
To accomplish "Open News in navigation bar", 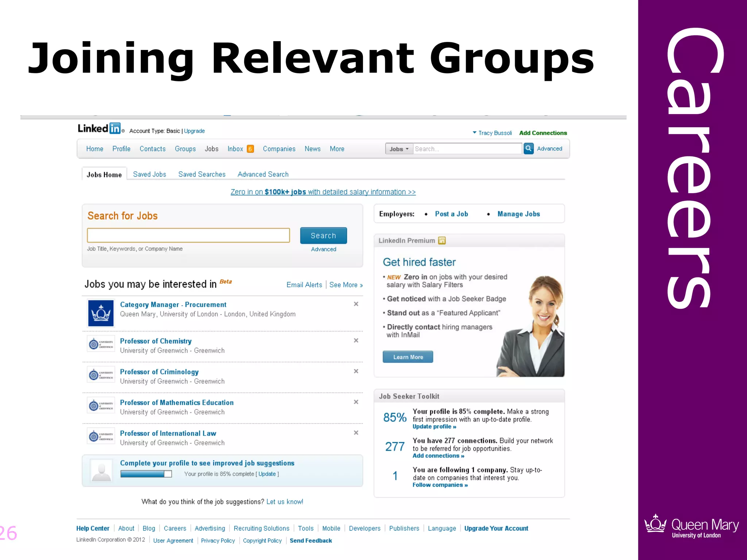I will 313,149.
